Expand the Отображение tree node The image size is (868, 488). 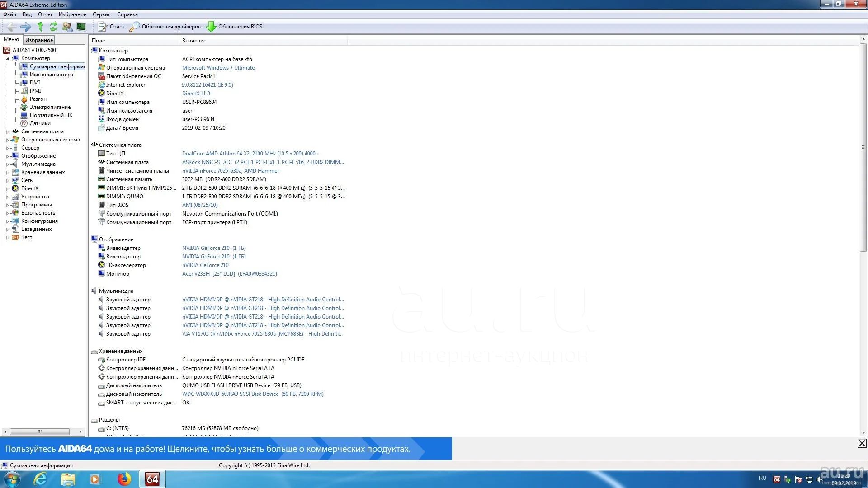pyautogui.click(x=7, y=156)
